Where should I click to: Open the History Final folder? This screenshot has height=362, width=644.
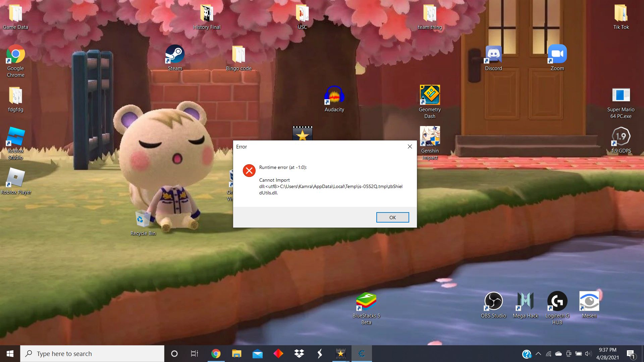tap(207, 13)
